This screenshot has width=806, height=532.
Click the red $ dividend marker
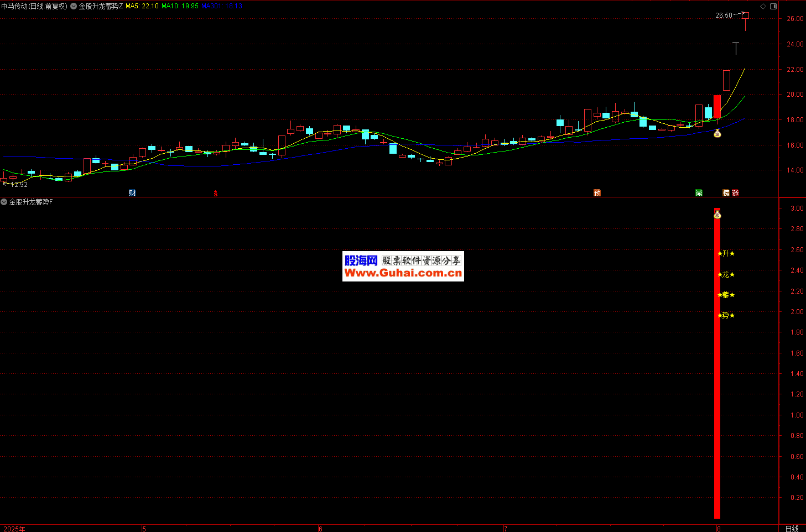click(216, 194)
